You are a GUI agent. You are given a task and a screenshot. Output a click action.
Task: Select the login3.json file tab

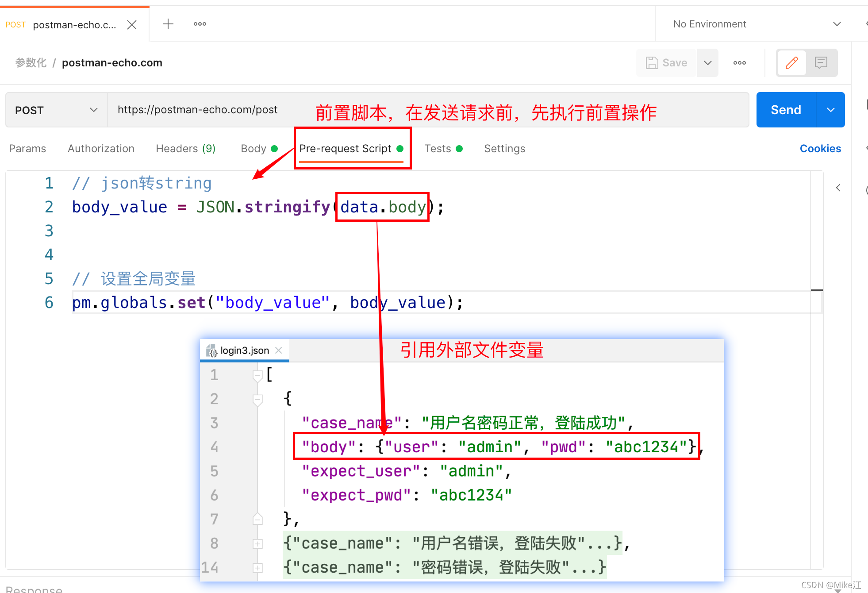pyautogui.click(x=244, y=350)
